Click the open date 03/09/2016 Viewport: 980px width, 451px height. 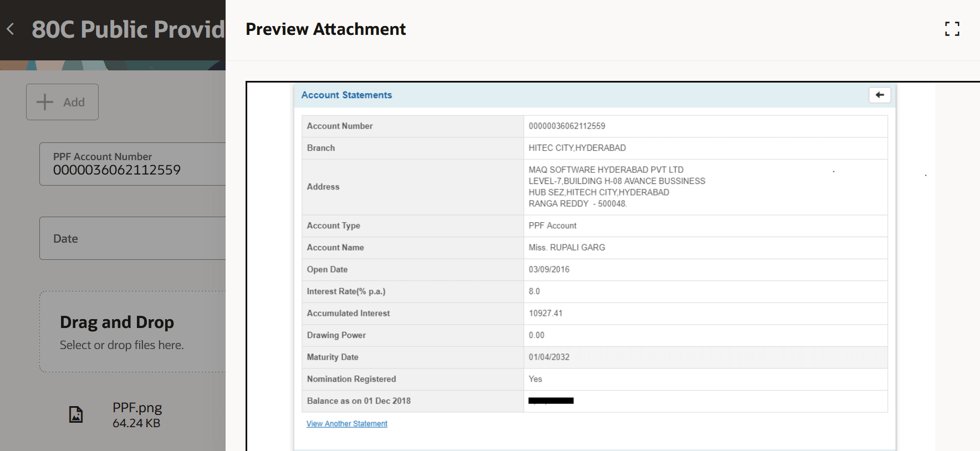coord(549,269)
